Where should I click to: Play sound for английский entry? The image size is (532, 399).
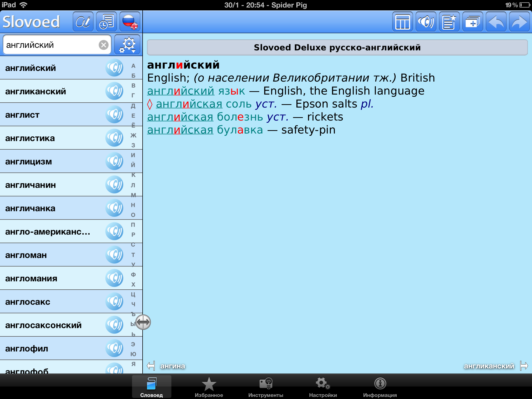coord(114,68)
